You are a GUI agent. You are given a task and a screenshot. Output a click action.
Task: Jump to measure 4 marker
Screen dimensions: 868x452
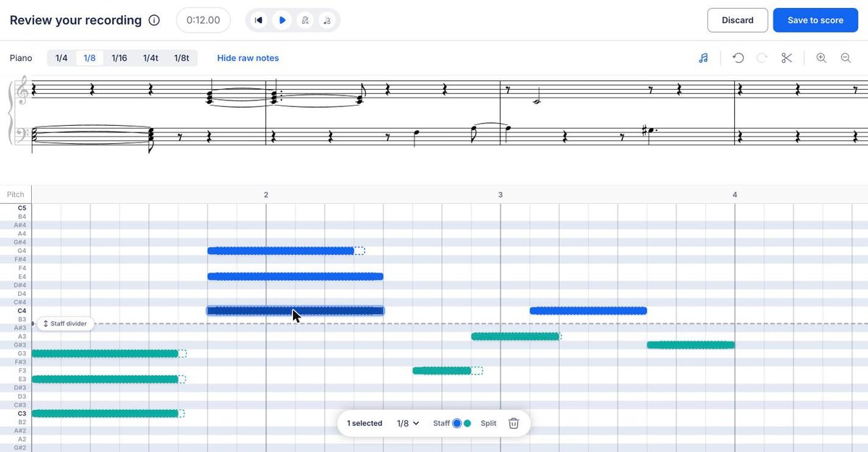[735, 195]
